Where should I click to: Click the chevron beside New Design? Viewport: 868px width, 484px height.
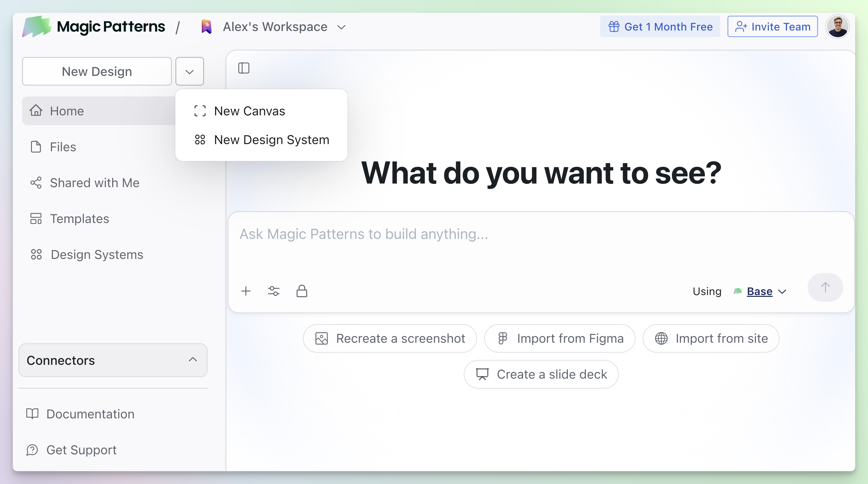pos(189,72)
